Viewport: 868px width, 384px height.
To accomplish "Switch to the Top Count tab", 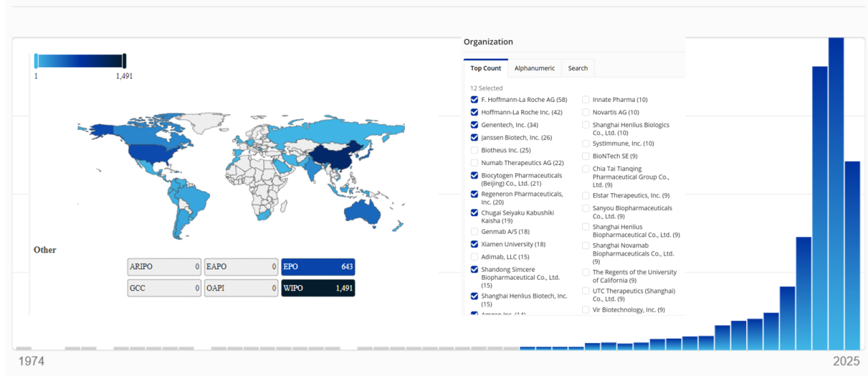I will pos(486,68).
